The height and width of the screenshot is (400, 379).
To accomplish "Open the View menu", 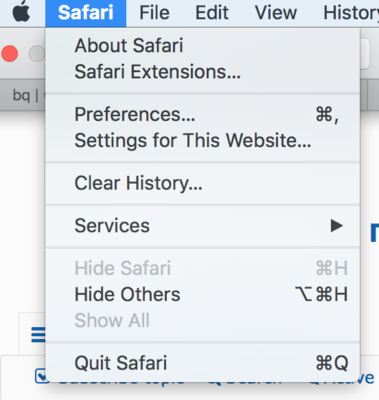I will (x=276, y=13).
